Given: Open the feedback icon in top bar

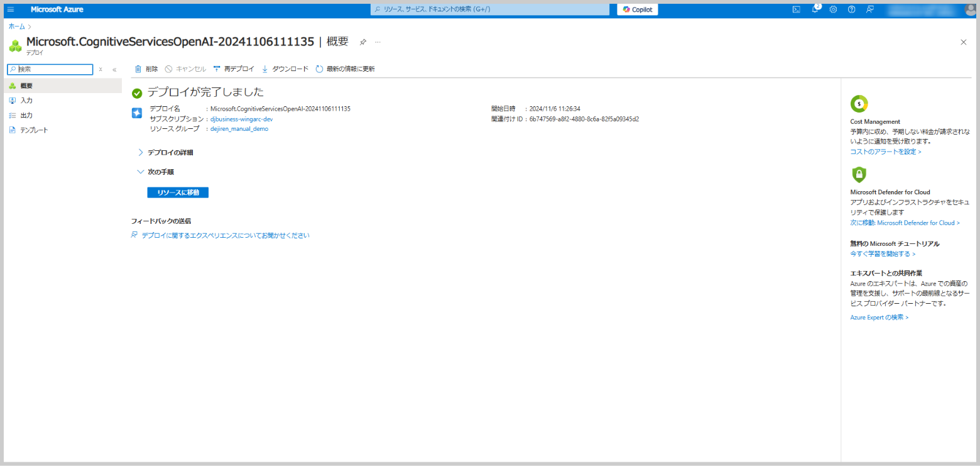Looking at the screenshot, I should [x=870, y=9].
